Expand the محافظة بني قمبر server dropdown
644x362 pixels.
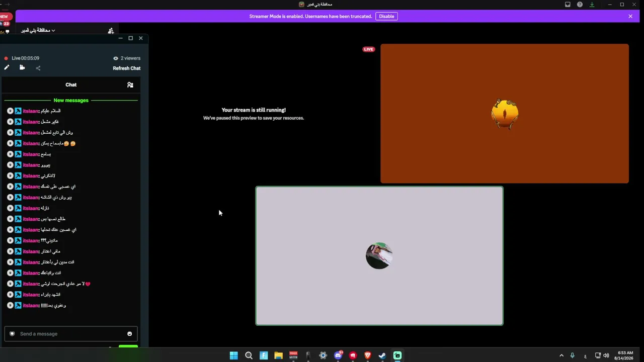38,30
